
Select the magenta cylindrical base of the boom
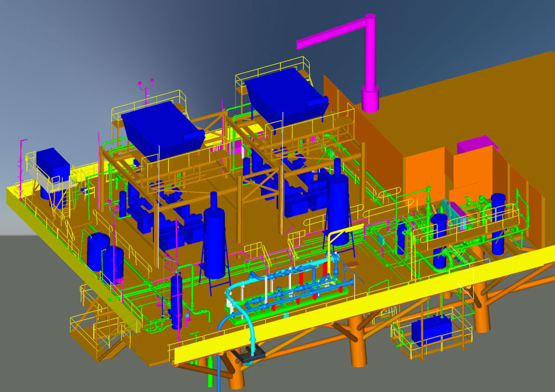pos(370,100)
